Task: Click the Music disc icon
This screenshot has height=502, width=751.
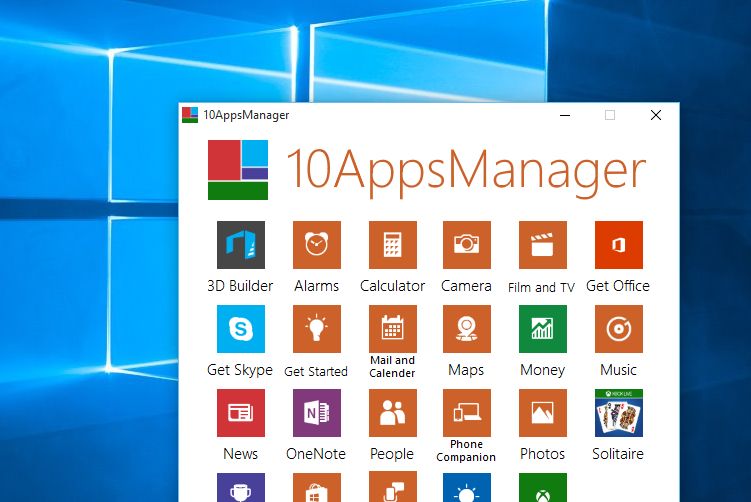Action: click(619, 329)
